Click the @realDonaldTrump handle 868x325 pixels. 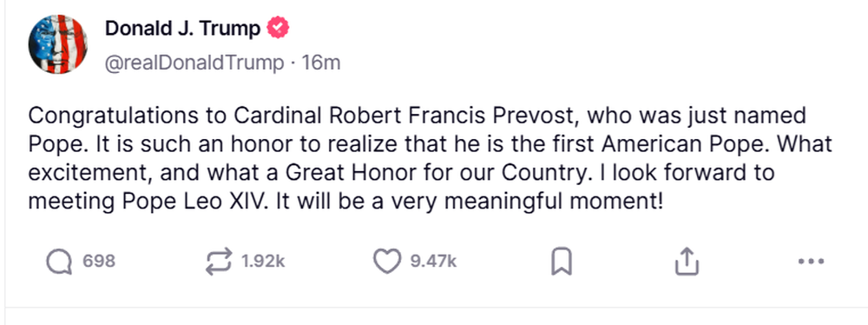[x=194, y=63]
